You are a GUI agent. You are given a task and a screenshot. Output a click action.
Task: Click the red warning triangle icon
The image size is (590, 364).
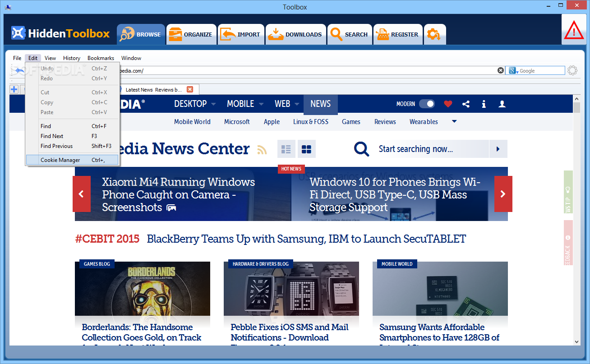point(574,30)
